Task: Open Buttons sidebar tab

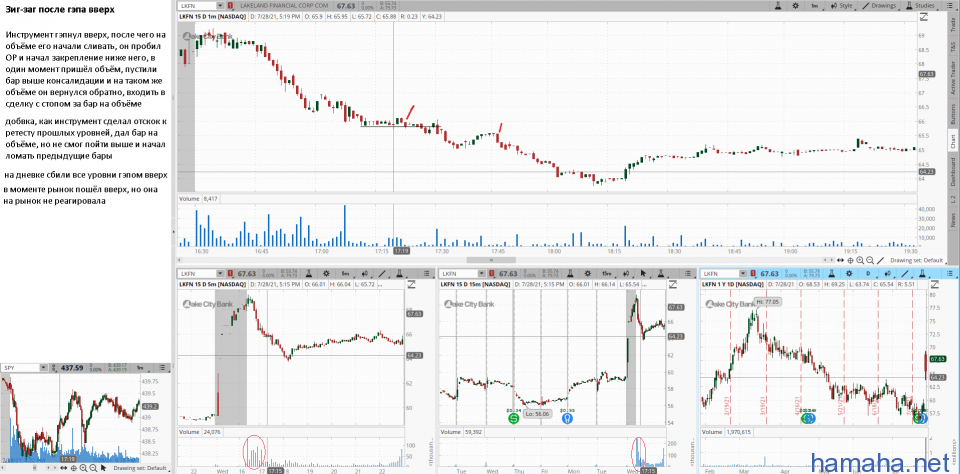Action: (953, 113)
